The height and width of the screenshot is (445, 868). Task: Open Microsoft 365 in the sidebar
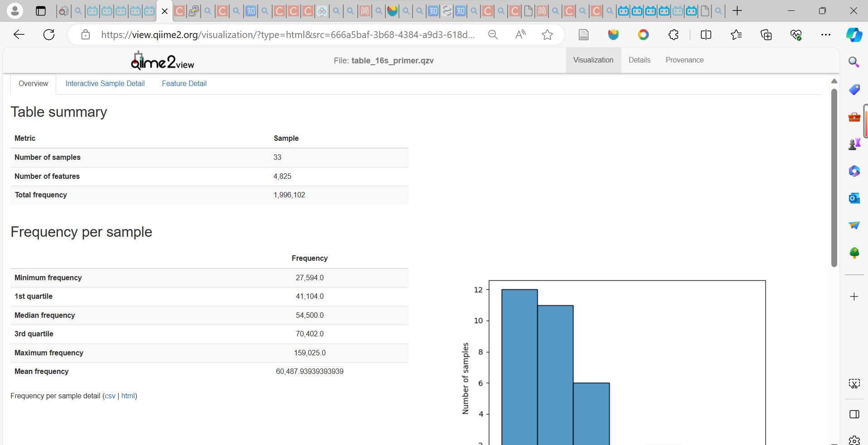pos(854,171)
